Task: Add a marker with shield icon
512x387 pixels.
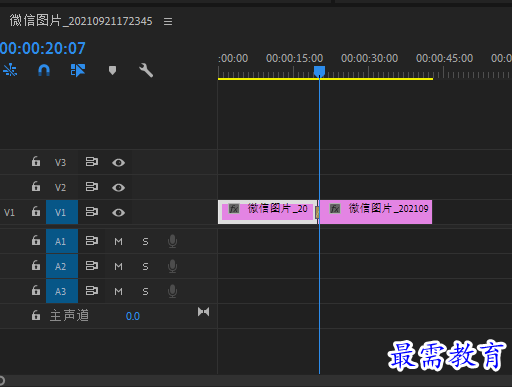Action: click(112, 70)
